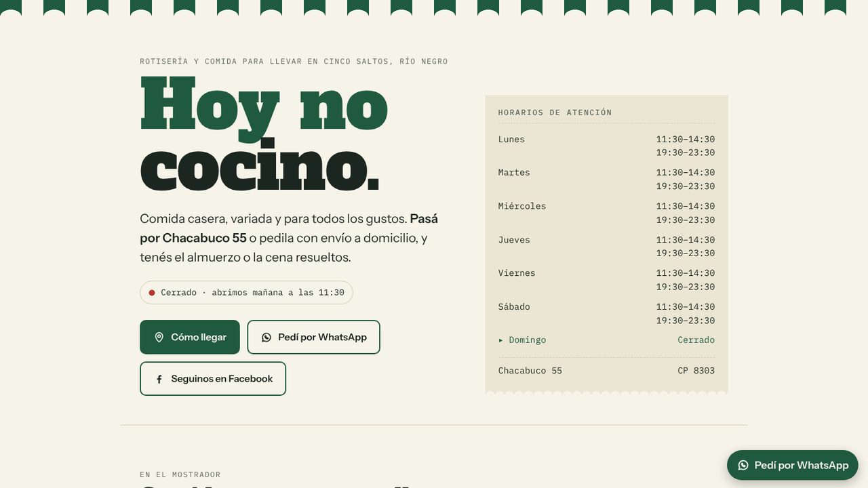Select the Sábado "19:30–23:30" dinner hours

pos(685,320)
